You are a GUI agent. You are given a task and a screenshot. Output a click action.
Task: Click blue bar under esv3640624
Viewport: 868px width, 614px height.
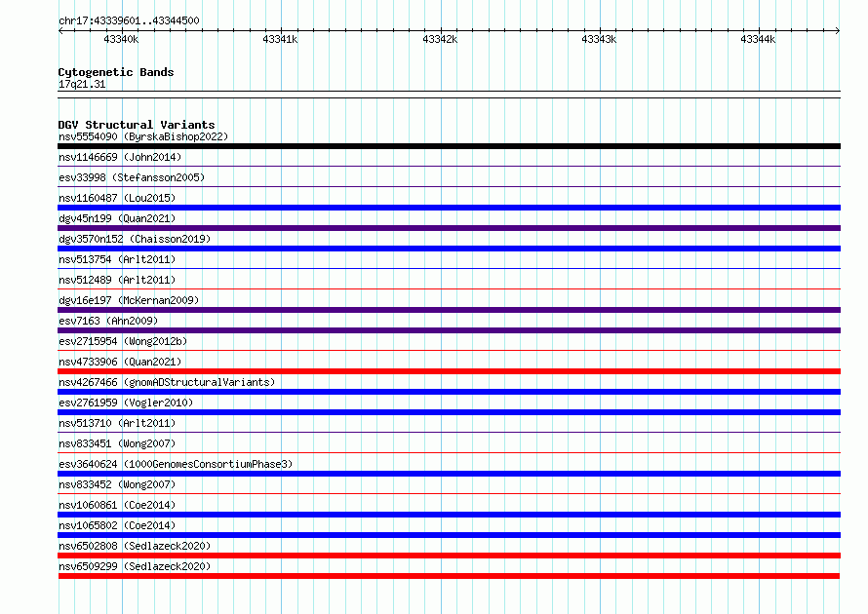[449, 474]
